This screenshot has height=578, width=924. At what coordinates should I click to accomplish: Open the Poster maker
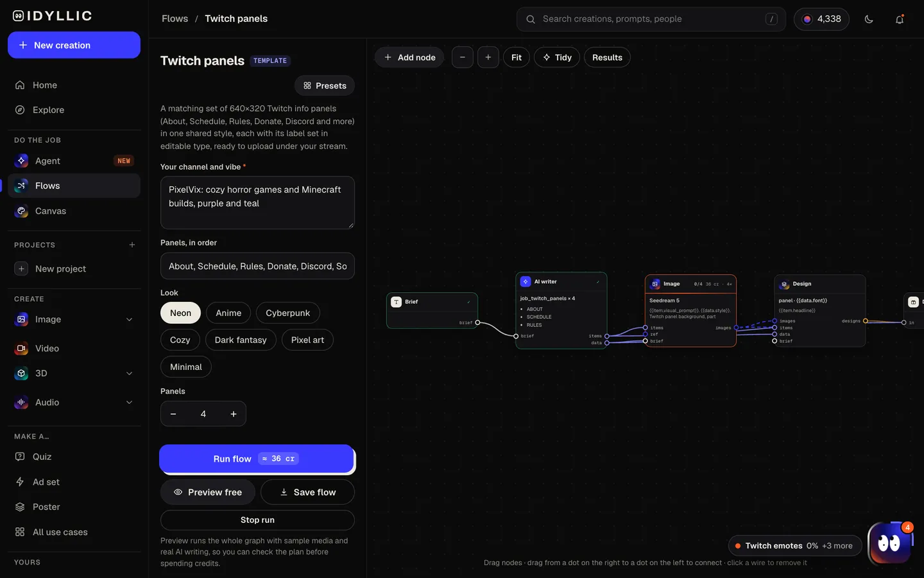pyautogui.click(x=74, y=507)
